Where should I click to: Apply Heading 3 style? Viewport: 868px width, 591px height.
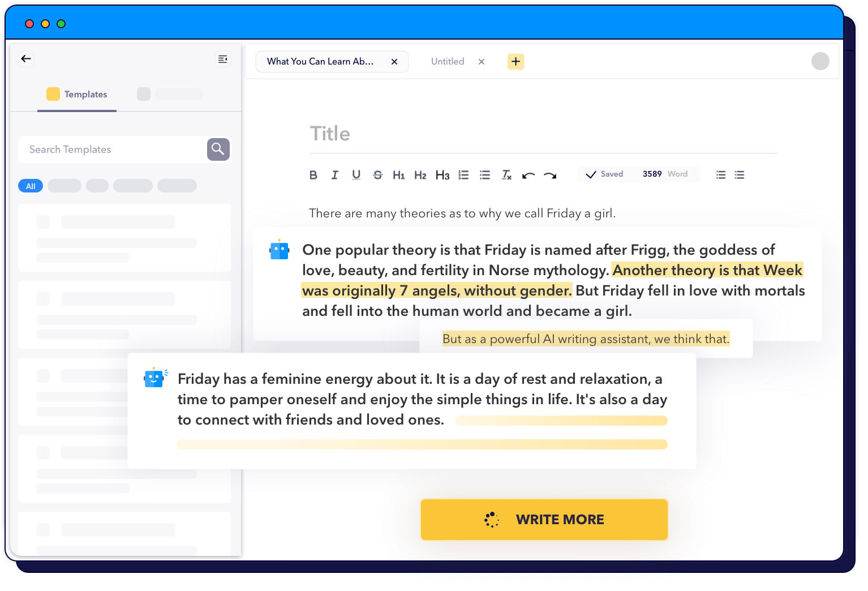click(x=442, y=175)
